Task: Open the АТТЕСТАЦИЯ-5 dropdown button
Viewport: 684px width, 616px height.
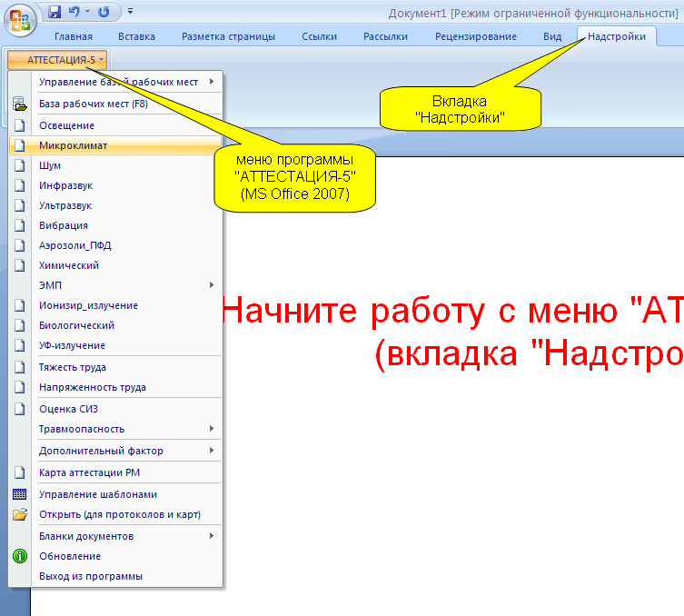Action: [x=57, y=60]
